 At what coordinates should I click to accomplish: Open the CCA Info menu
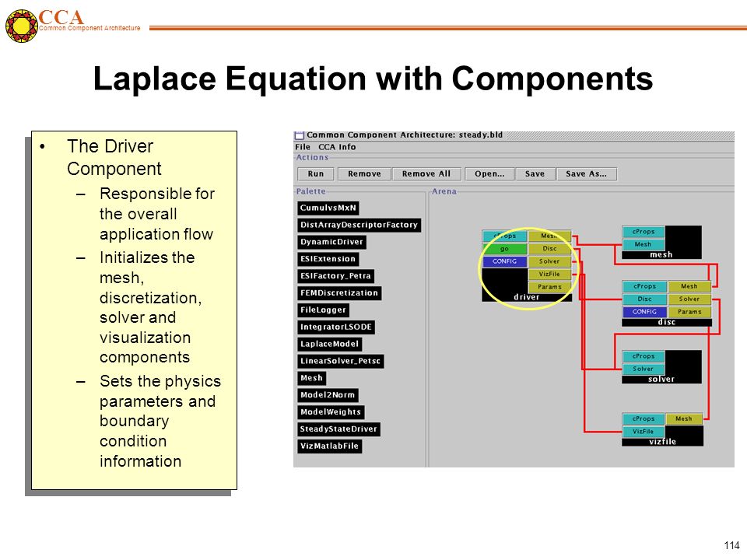pyautogui.click(x=337, y=147)
